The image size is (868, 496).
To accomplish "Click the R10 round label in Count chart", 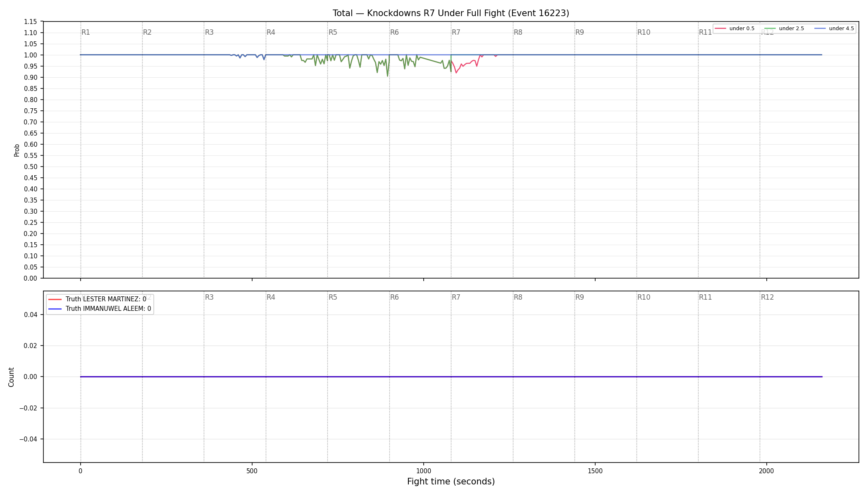I will (x=644, y=297).
